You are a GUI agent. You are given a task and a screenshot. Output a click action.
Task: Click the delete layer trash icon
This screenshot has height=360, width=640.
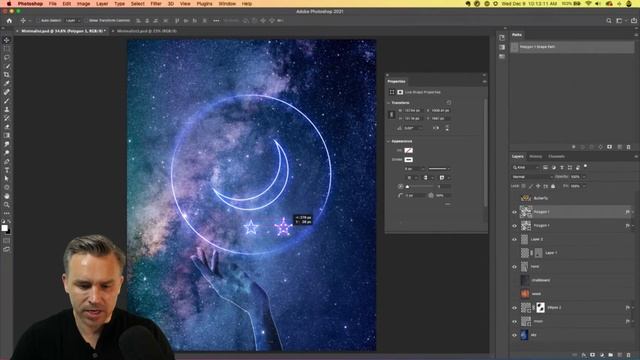click(629, 355)
